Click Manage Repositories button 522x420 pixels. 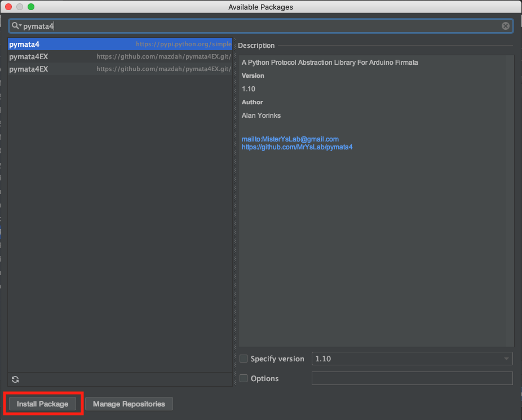tap(129, 404)
